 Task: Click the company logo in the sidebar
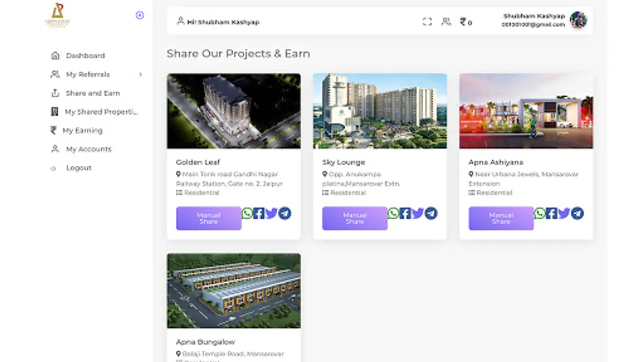click(58, 15)
